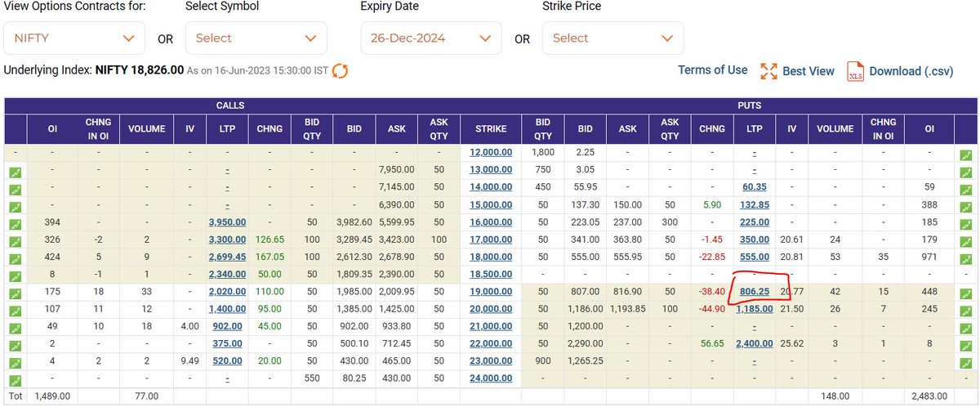
Task: Click calls change value 167.05
Action: pyautogui.click(x=269, y=257)
